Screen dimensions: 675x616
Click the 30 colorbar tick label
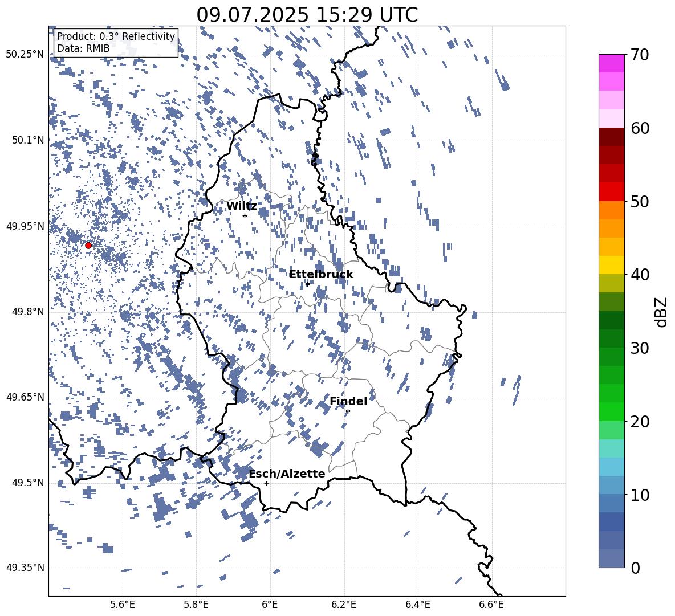tap(640, 348)
